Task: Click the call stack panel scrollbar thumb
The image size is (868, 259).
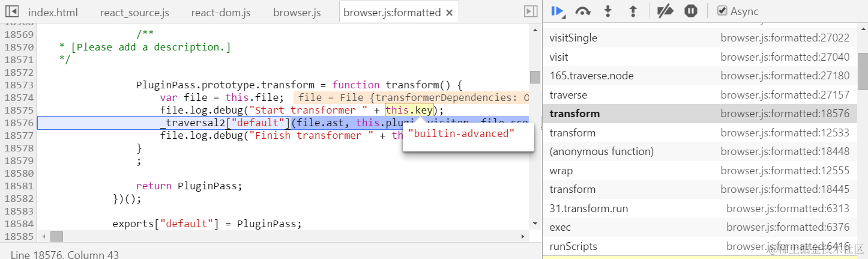Action: coord(863,72)
